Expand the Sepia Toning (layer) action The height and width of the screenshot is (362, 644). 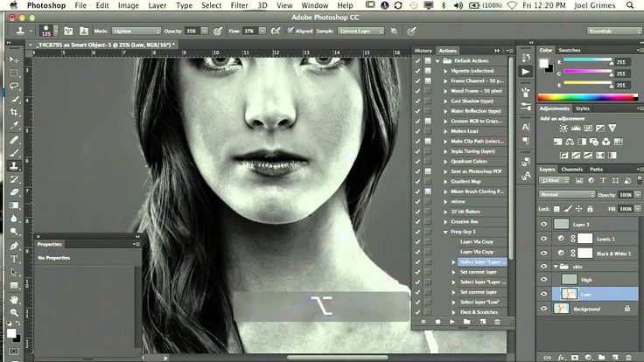(445, 150)
